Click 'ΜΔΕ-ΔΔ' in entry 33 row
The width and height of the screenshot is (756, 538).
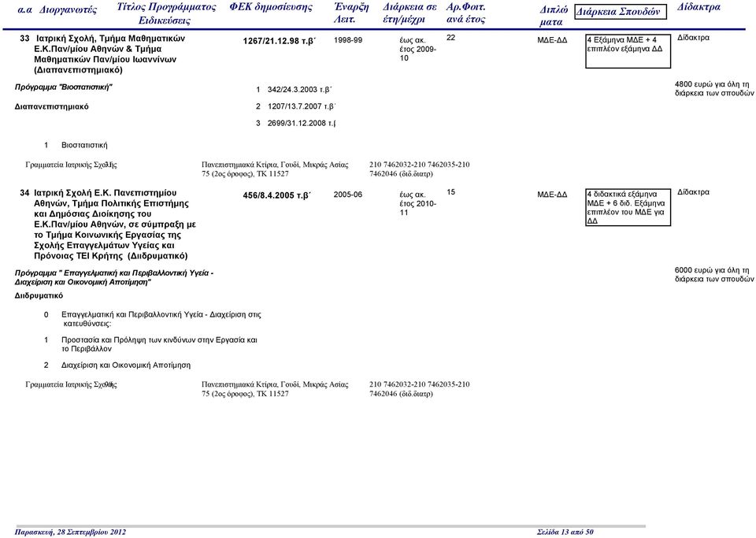tap(552, 40)
